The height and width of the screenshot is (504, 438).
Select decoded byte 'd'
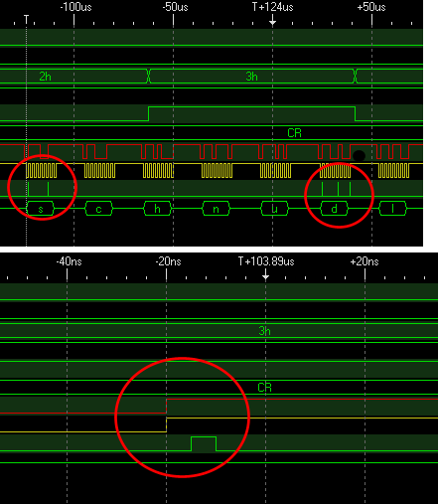point(335,209)
